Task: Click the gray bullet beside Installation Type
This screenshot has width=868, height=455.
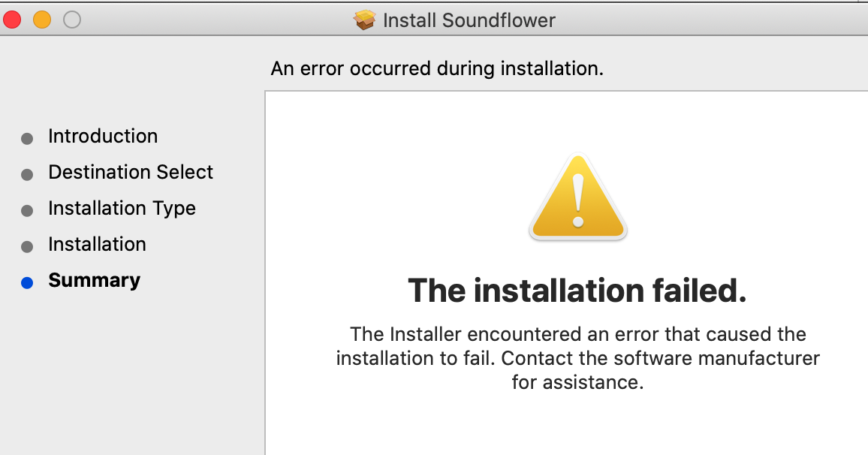Action: pyautogui.click(x=27, y=211)
